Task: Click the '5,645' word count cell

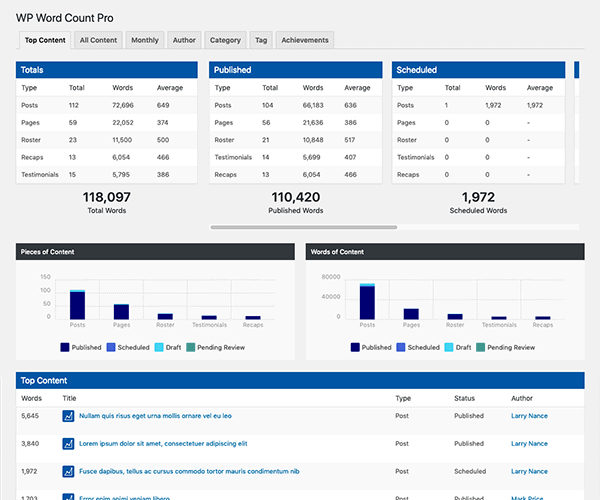Action: tap(30, 416)
